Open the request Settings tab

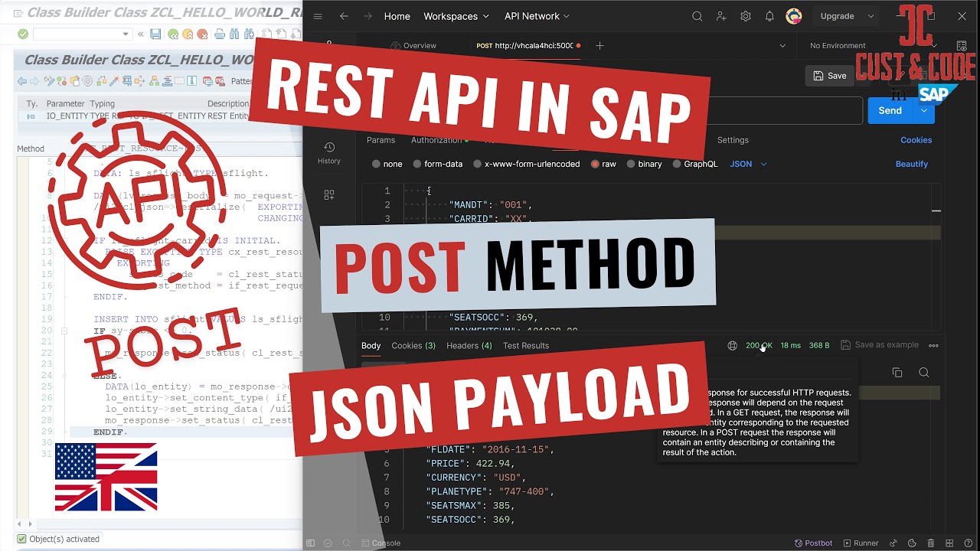tap(733, 140)
